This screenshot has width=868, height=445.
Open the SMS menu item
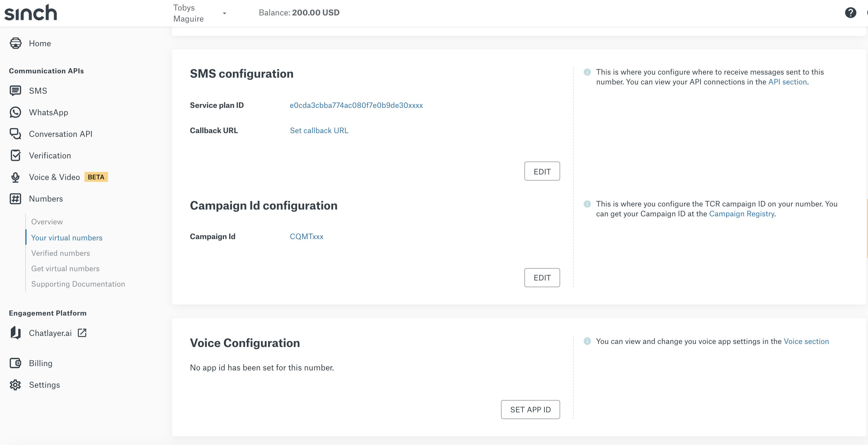(x=38, y=91)
